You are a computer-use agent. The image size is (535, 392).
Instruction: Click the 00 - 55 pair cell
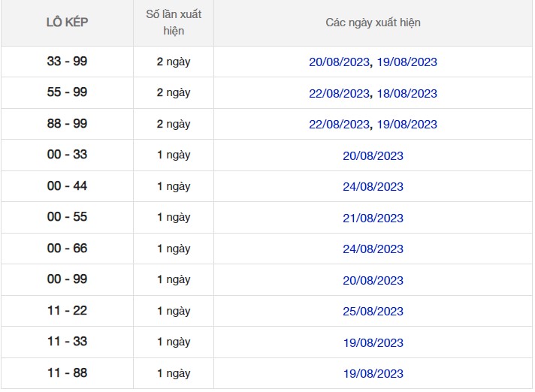67,217
